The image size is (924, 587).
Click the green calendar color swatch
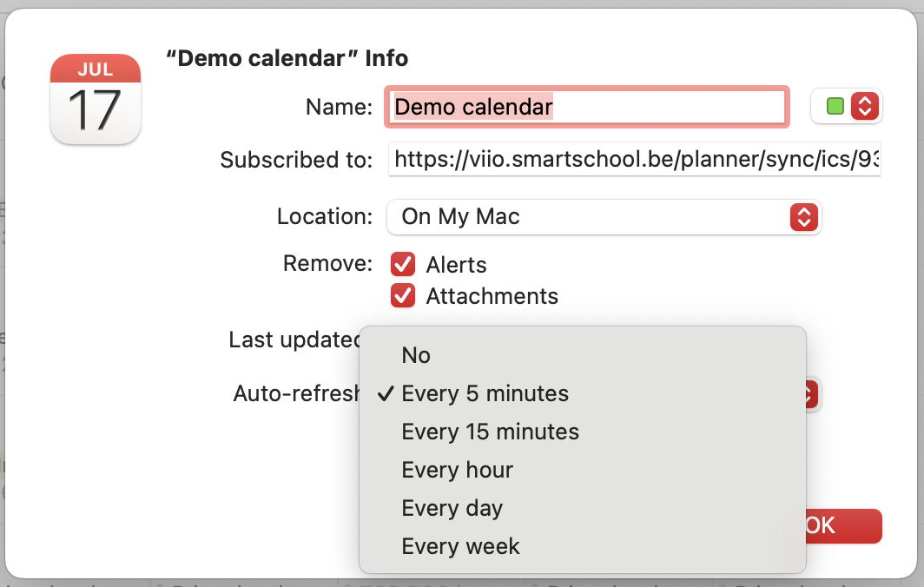[835, 107]
